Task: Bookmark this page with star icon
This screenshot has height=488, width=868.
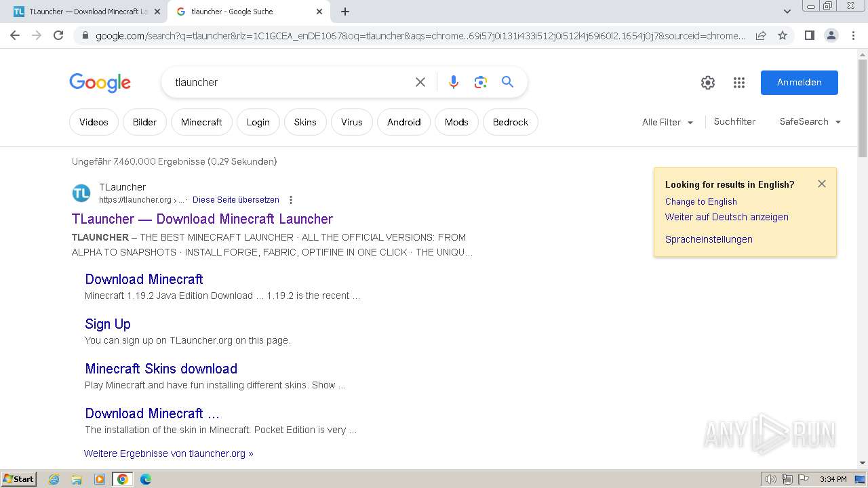Action: click(x=783, y=35)
